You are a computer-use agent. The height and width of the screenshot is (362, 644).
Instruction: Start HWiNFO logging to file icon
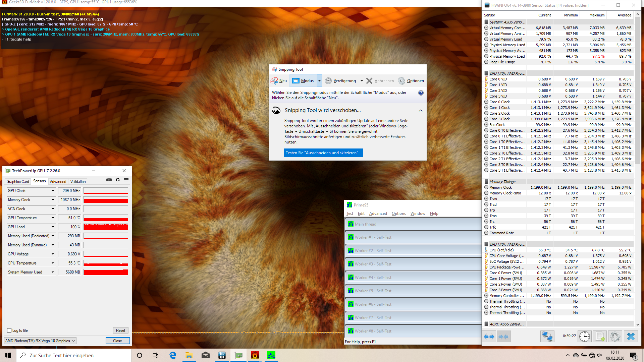600,337
